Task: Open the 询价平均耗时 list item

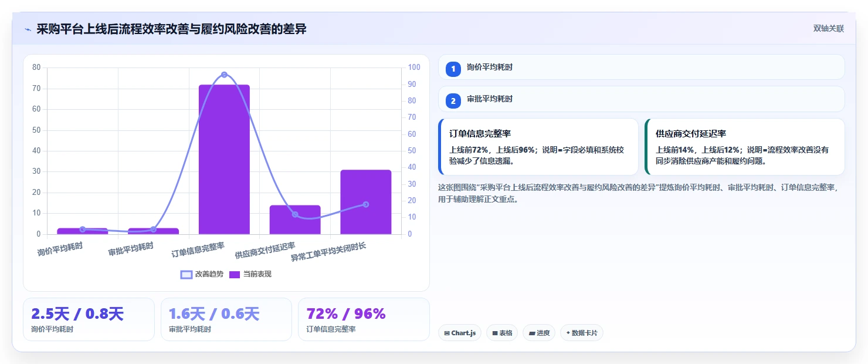Action: pos(641,67)
